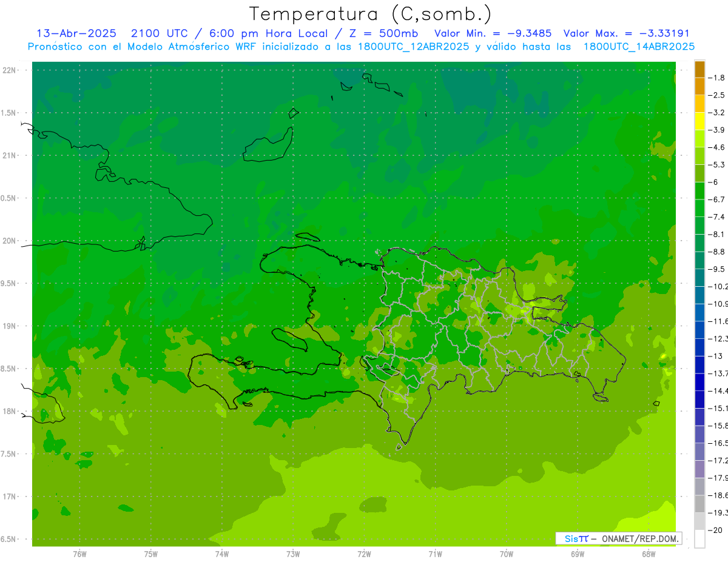Click the 'Valor Max. = -3.33191' text
The width and height of the screenshot is (728, 562).
point(627,33)
